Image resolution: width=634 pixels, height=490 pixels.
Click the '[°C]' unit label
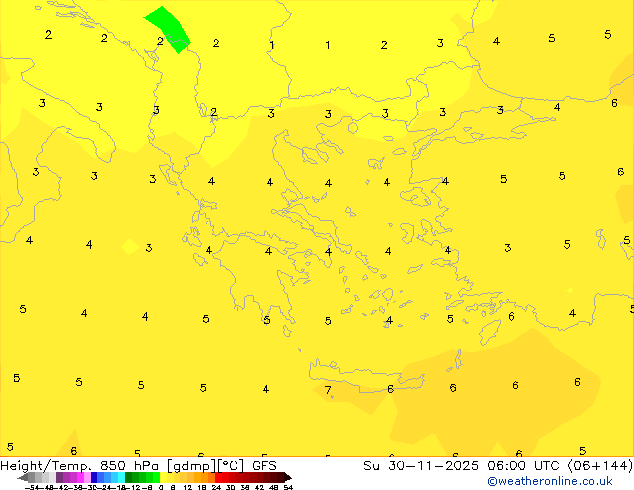click(x=231, y=466)
